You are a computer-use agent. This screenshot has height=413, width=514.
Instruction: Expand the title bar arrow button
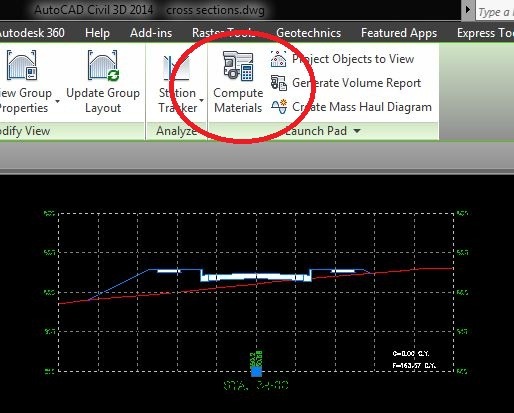(x=468, y=10)
